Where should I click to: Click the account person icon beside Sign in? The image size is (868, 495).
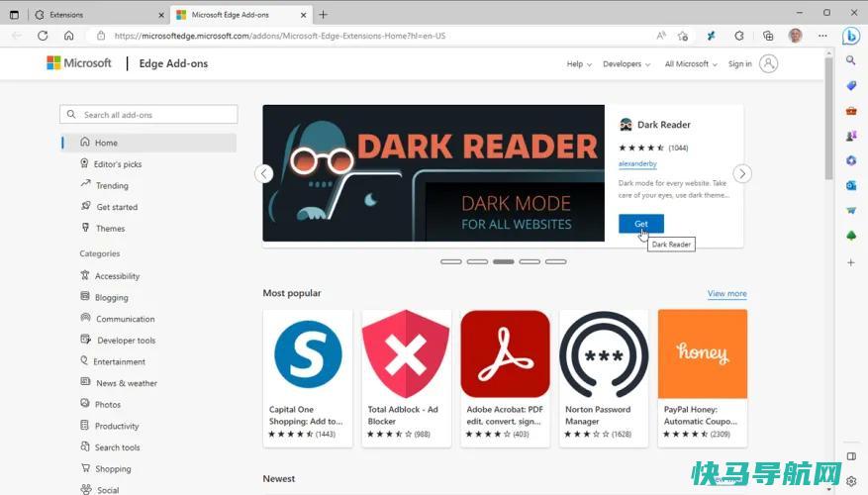click(x=768, y=63)
